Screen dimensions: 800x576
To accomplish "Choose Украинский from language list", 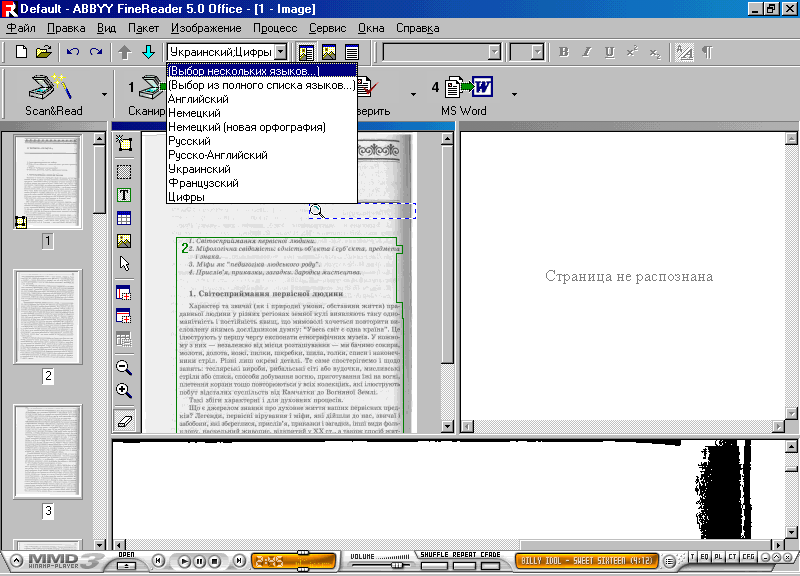I will point(262,169).
